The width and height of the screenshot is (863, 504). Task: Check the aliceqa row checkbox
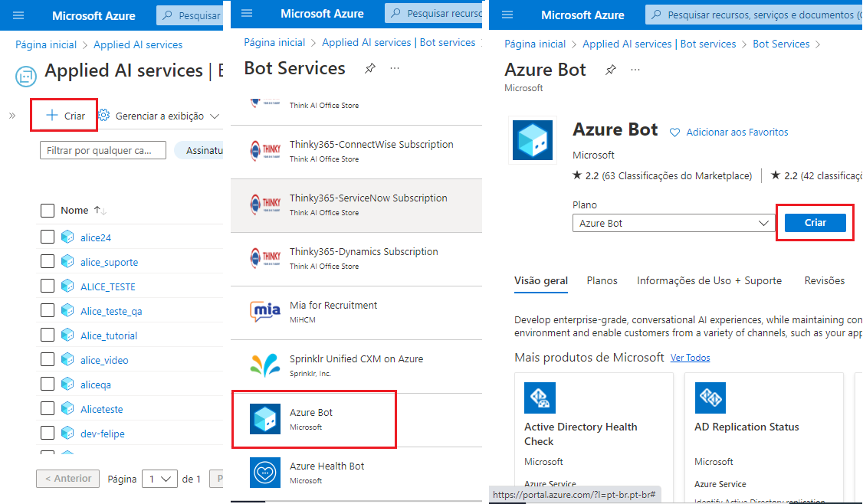tap(48, 384)
